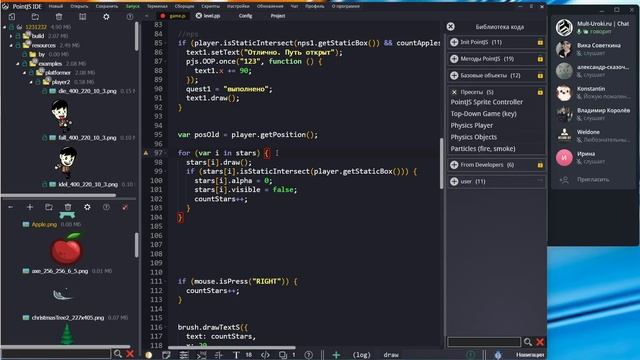Click the trash icon in top toolbar
The height and width of the screenshot is (360, 640).
point(59,17)
